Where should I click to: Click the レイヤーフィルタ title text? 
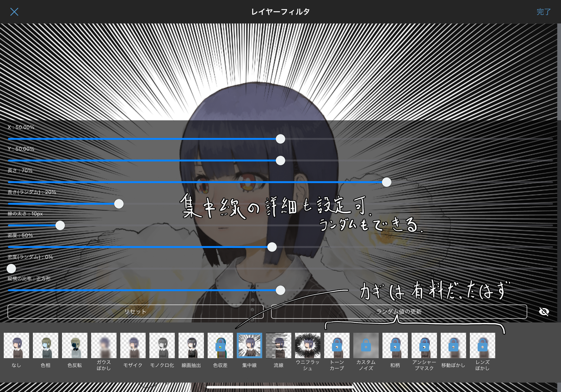[x=280, y=12]
